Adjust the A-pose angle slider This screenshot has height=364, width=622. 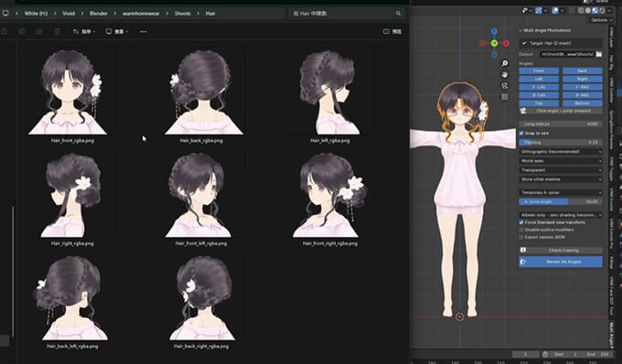click(561, 202)
